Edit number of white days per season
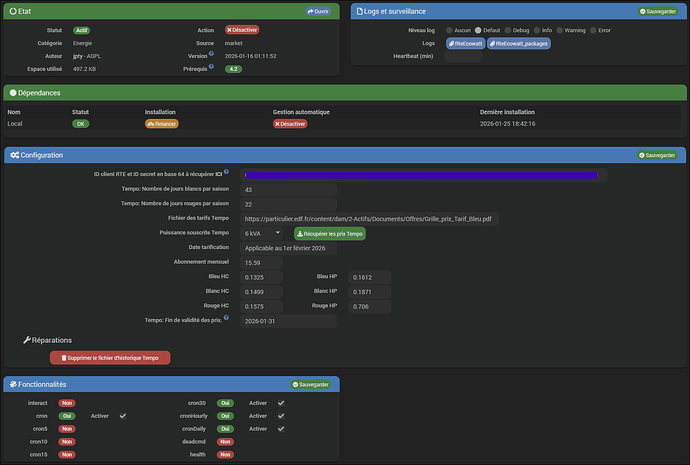Image resolution: width=690 pixels, height=465 pixels. pyautogui.click(x=288, y=190)
